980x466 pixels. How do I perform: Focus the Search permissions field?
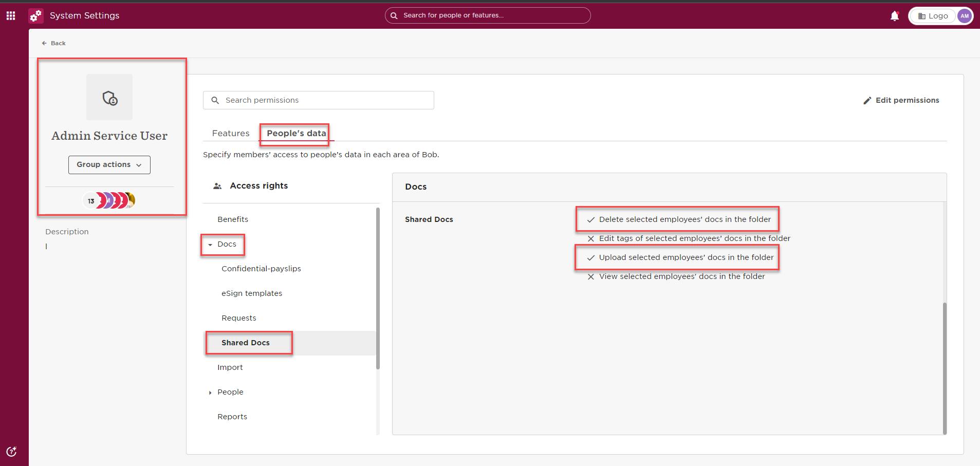click(319, 100)
